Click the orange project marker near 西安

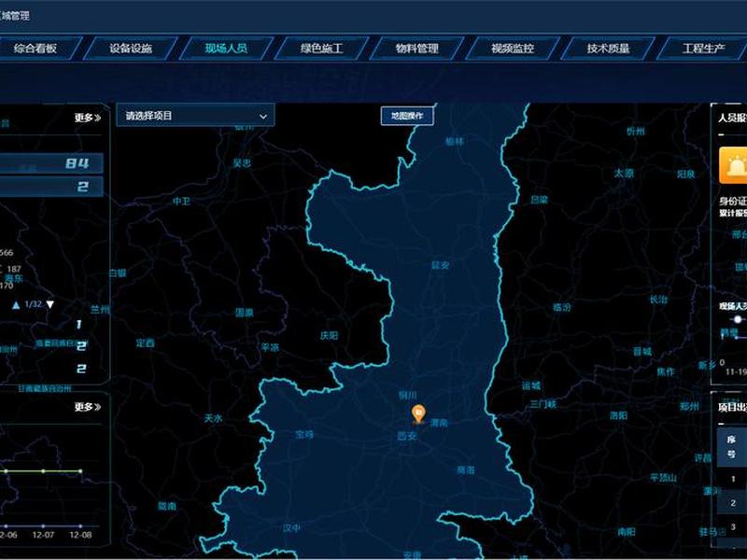[x=418, y=413]
